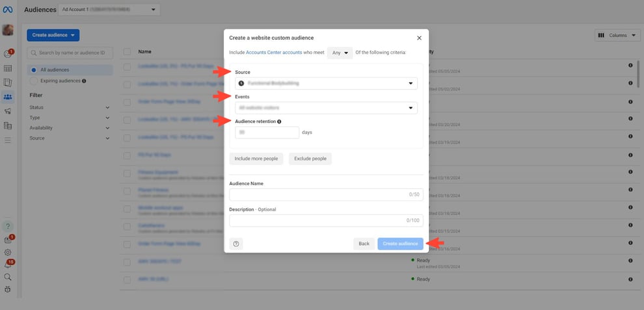
Task: Open the help question mark in the sidebar
Action: coord(8,226)
